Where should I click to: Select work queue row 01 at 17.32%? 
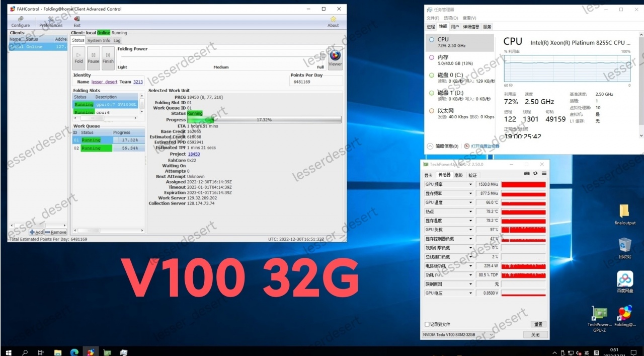(109, 140)
